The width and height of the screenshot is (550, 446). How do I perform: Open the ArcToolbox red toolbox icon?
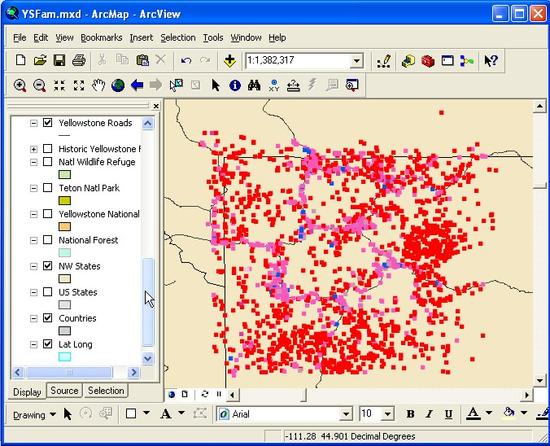click(428, 61)
